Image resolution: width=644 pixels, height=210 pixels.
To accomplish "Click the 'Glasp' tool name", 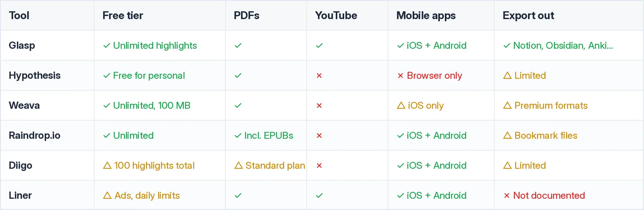I will (x=22, y=45).
